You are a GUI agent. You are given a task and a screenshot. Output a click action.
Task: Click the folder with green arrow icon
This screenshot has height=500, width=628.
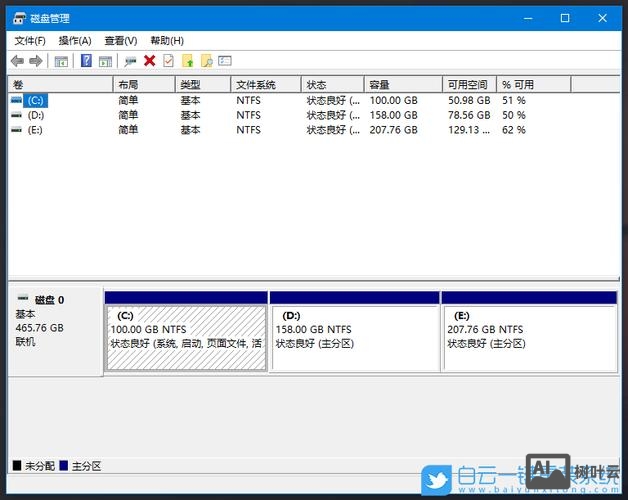pos(187,61)
